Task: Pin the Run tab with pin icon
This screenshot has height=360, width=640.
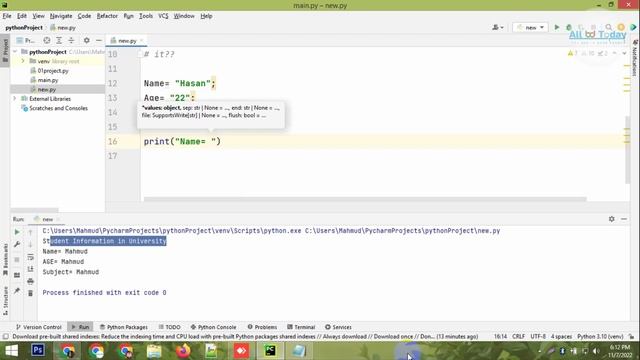Action: point(17,291)
